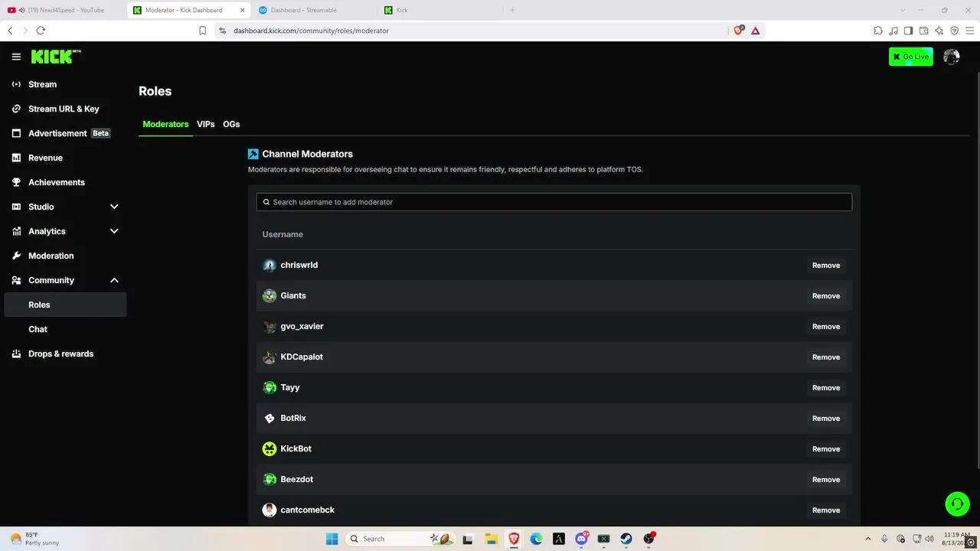The height and width of the screenshot is (551, 980).
Task: Click the Go Live button
Action: 911,57
